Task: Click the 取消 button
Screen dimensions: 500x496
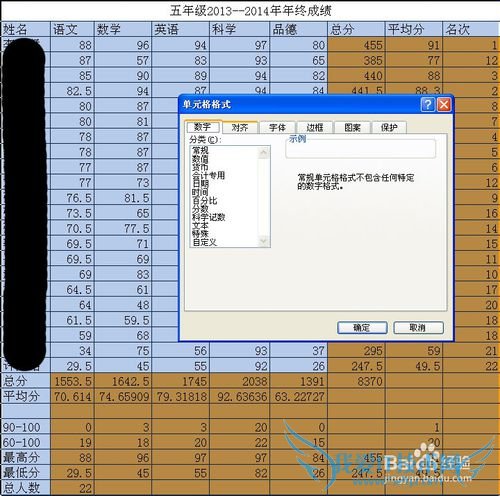Action: pos(418,328)
